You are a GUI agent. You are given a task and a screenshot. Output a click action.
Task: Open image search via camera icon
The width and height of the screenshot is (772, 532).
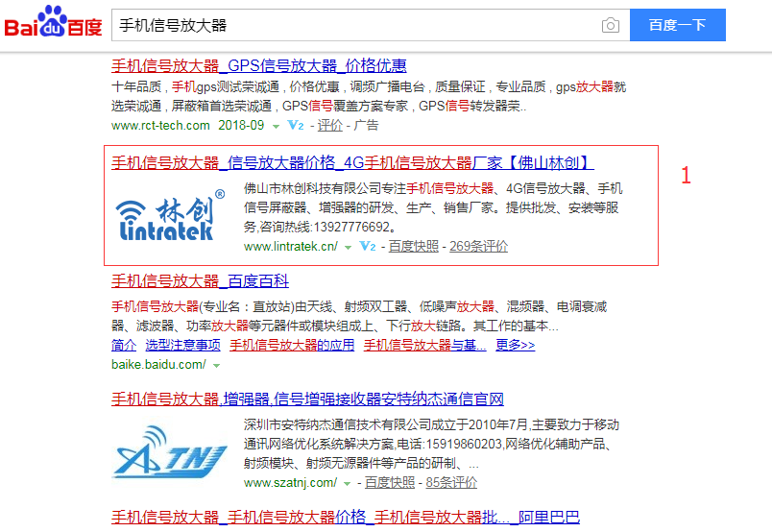pos(610,26)
